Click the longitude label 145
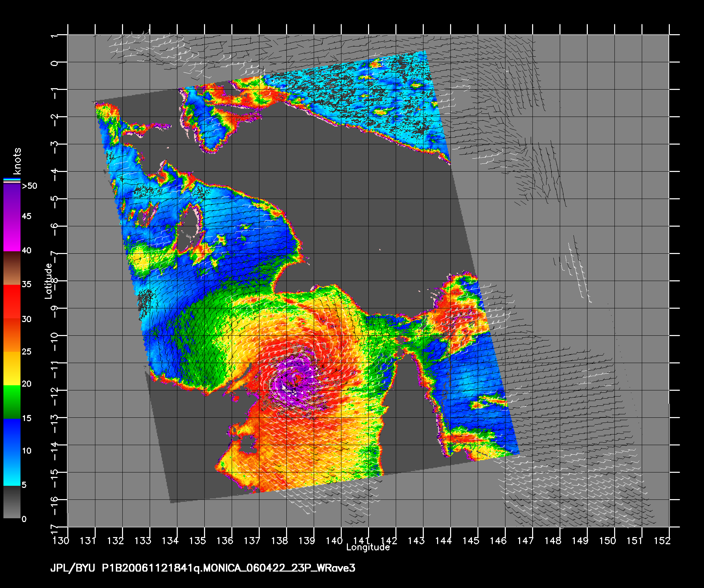 click(471, 540)
